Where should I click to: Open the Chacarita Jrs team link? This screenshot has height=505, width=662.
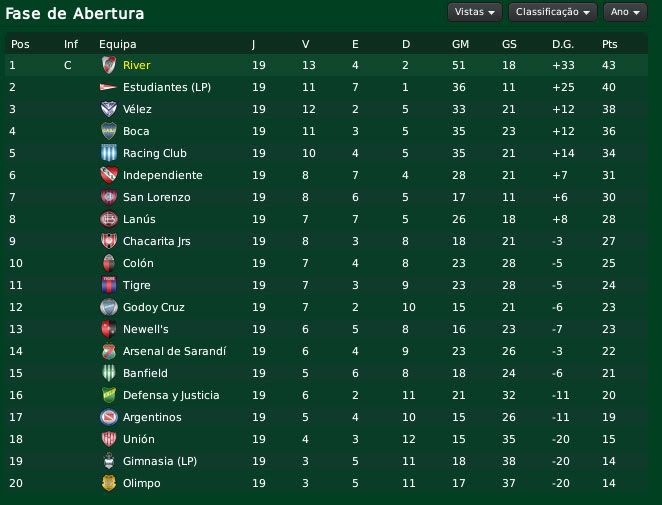156,241
